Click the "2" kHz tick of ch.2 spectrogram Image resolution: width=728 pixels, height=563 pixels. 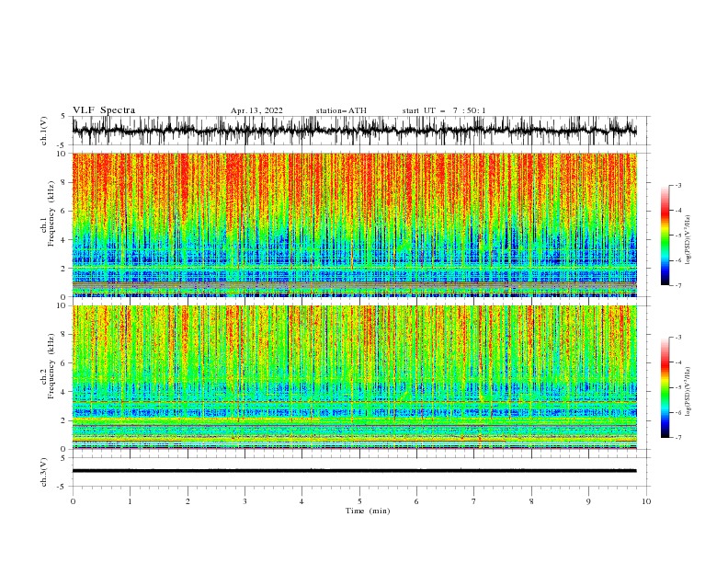click(64, 420)
